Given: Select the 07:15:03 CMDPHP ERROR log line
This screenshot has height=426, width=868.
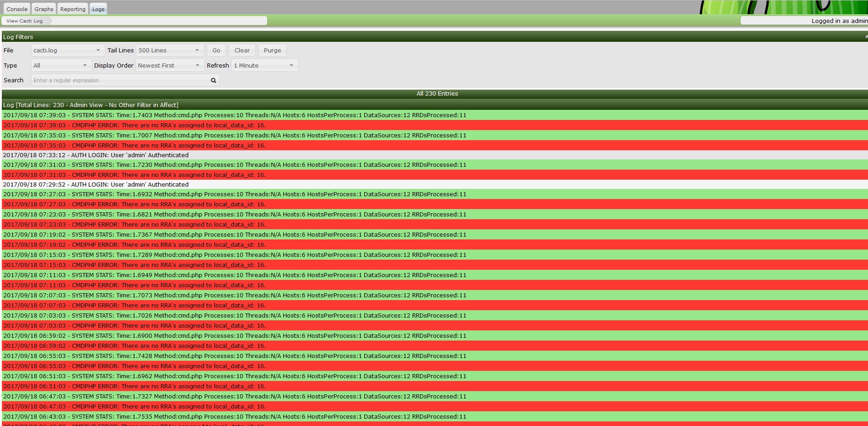Looking at the screenshot, I should coord(435,265).
